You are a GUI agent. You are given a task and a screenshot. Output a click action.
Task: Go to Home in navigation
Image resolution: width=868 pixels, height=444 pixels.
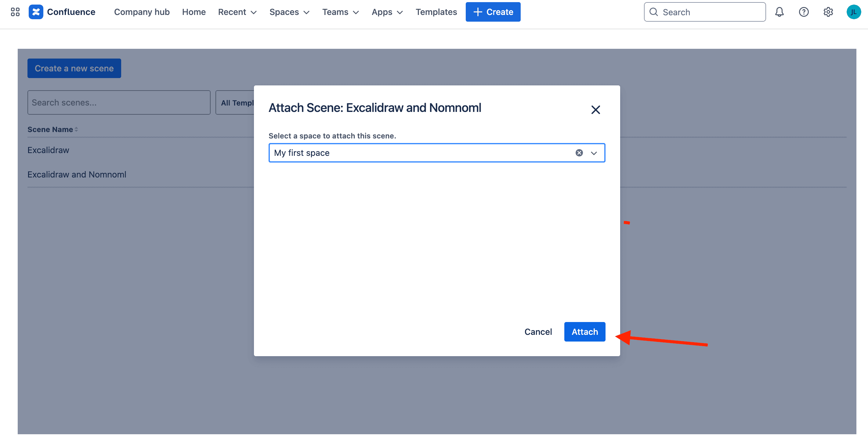click(194, 12)
